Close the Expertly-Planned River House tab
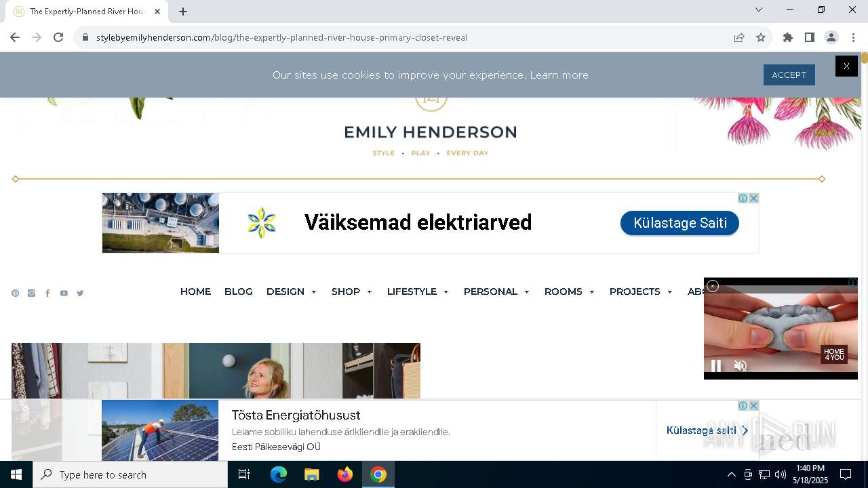This screenshot has height=488, width=868. (157, 12)
